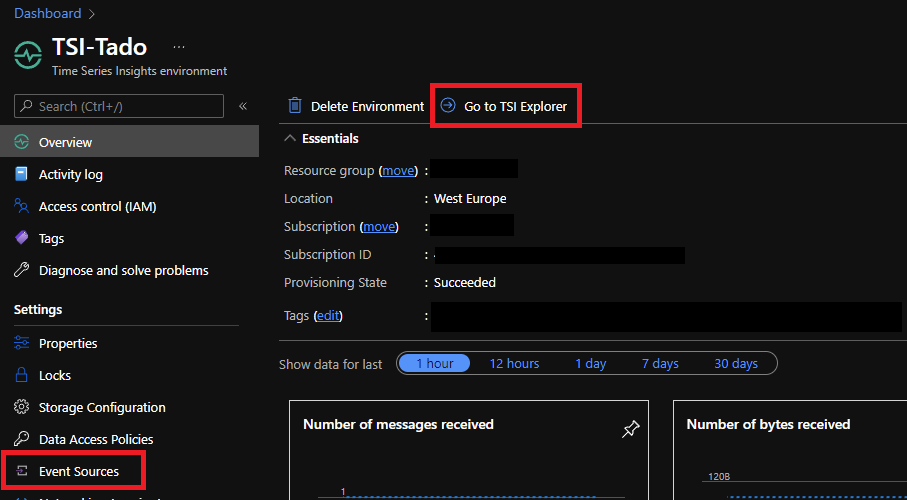Click Delete Environment button
The width and height of the screenshot is (907, 500).
(x=356, y=106)
